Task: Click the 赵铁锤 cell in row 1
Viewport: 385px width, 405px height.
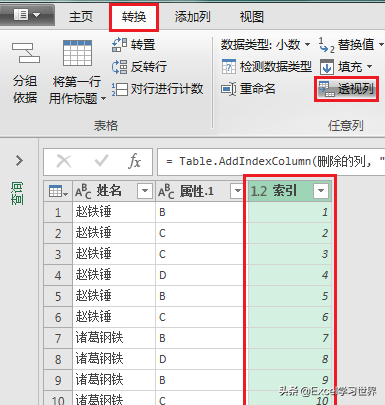Action: point(114,212)
